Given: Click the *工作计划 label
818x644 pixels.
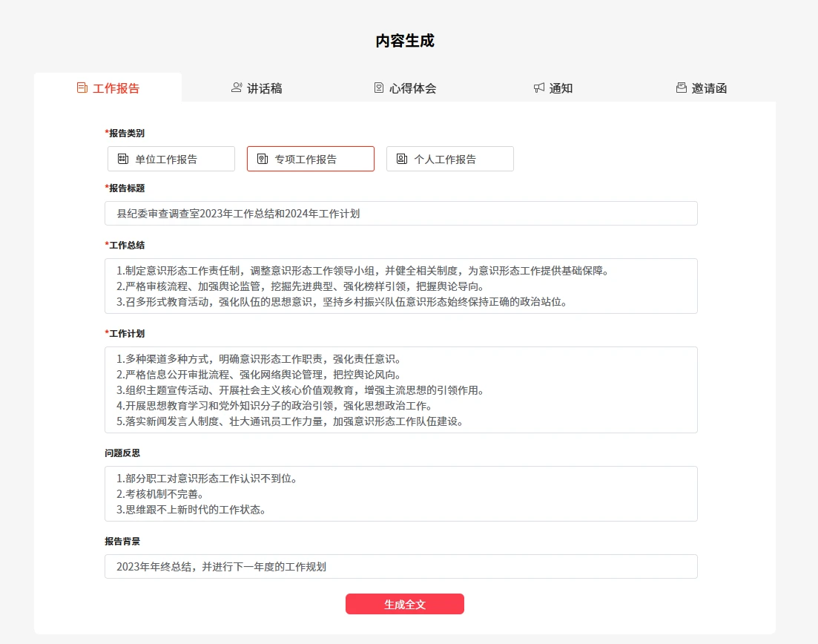Looking at the screenshot, I should 125,333.
